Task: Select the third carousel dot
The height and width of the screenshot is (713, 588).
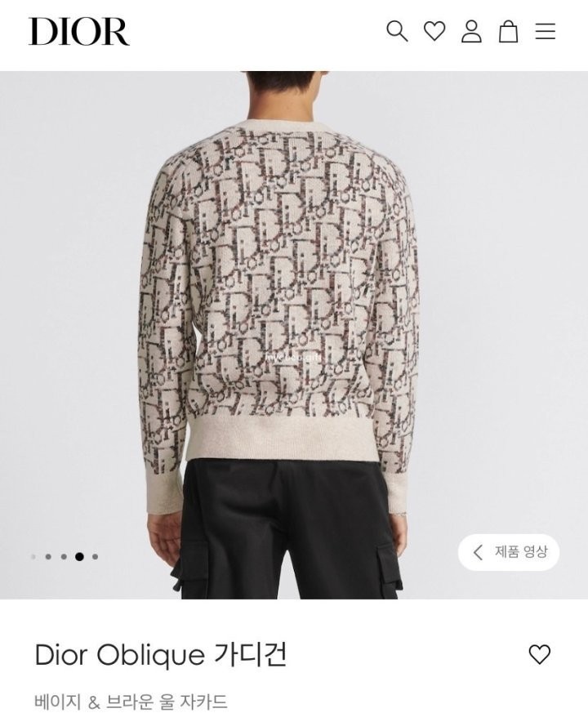Action: click(64, 556)
